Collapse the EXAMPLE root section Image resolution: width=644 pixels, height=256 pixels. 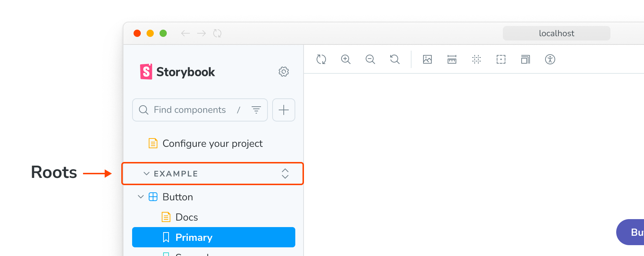click(x=147, y=174)
